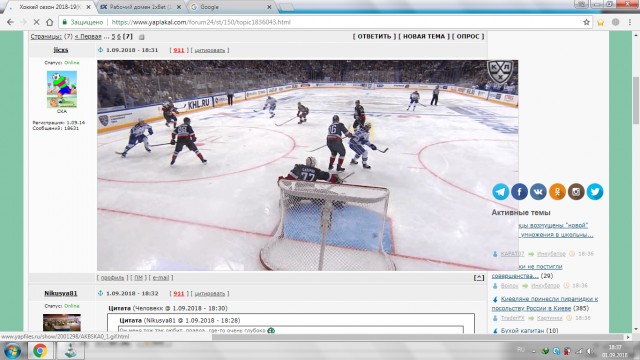Open the Facebook share icon
Screen dimensions: 640x360
519,191
